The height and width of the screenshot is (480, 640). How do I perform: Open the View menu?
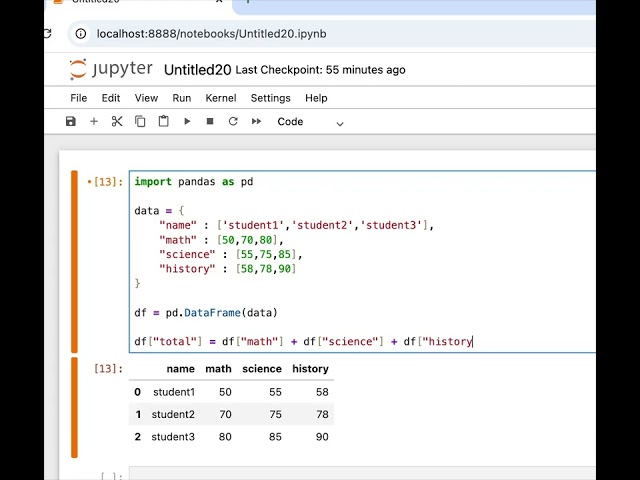[146, 98]
